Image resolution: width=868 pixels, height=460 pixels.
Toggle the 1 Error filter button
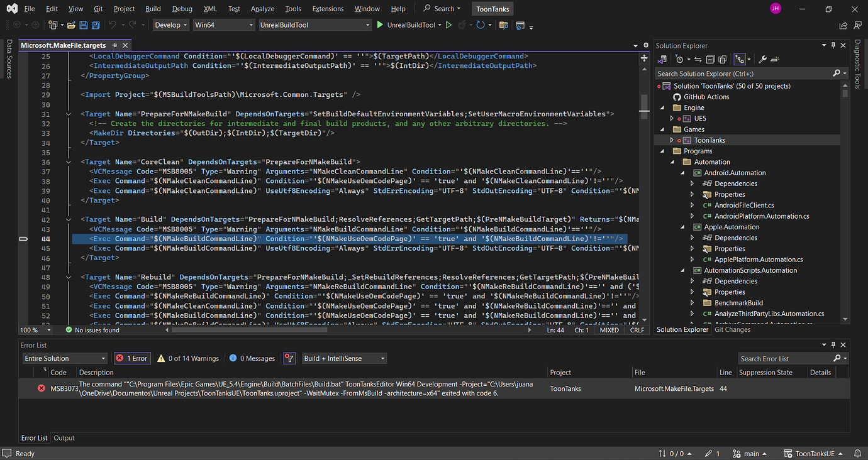131,358
